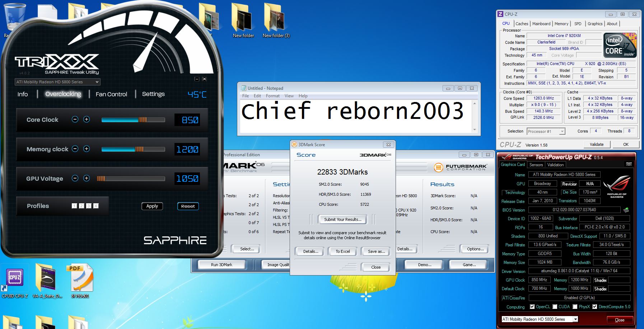Select TRIXX profile slot 4
This screenshot has width=644, height=329.
96,206
